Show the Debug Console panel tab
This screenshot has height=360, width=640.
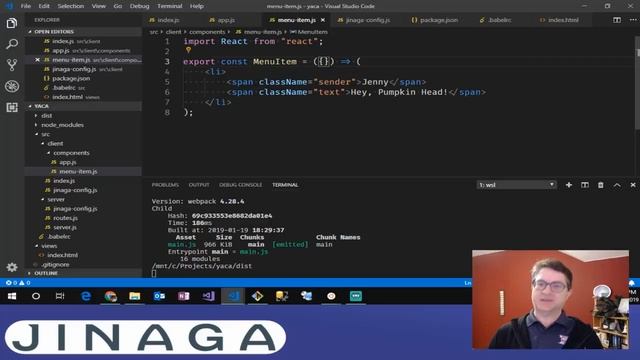[240, 185]
